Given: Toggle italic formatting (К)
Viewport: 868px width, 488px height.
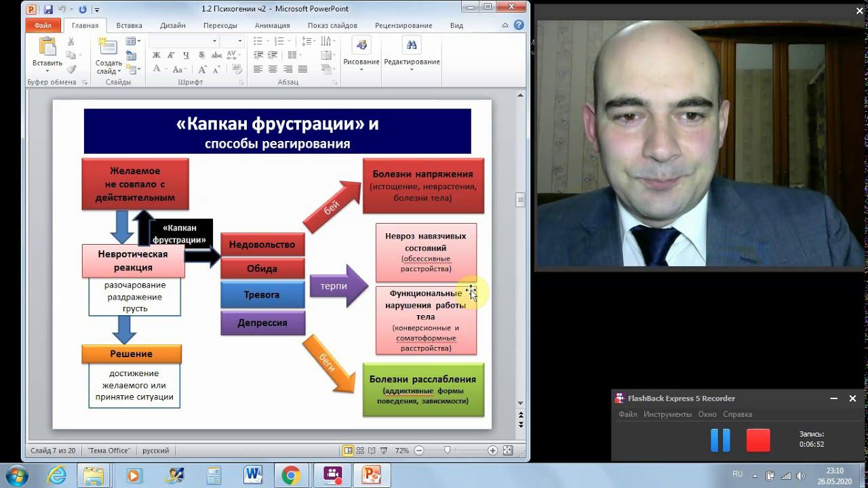Looking at the screenshot, I should point(170,56).
